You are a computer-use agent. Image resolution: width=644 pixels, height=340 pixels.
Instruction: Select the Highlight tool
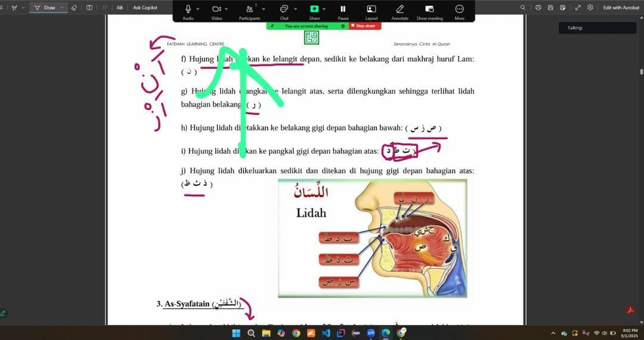pos(14,7)
